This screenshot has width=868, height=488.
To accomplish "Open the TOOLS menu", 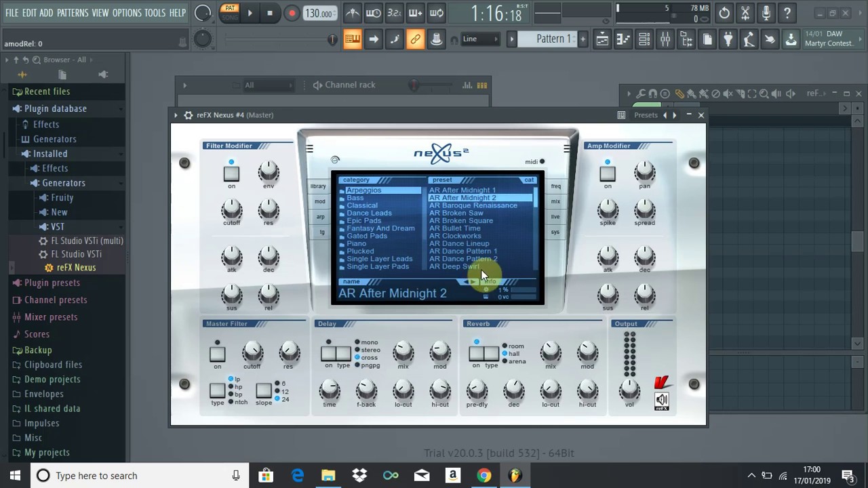I will point(155,13).
